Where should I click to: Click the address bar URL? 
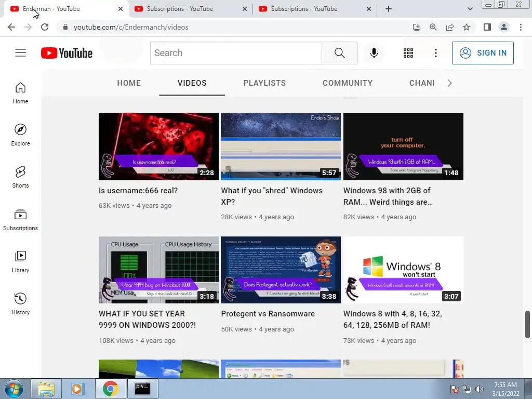coord(130,27)
